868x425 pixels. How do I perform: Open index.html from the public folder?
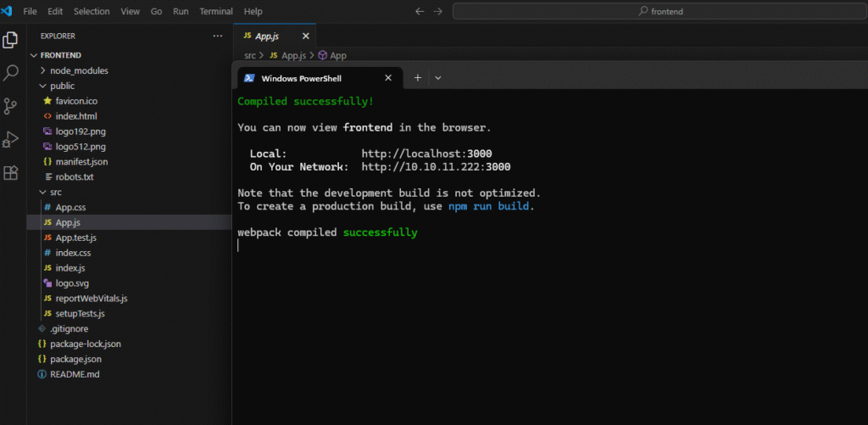76,116
